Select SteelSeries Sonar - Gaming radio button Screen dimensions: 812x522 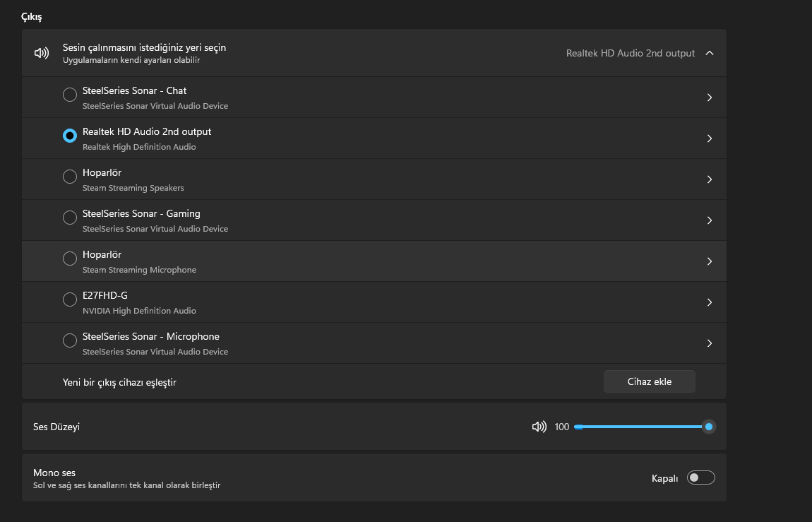[70, 217]
